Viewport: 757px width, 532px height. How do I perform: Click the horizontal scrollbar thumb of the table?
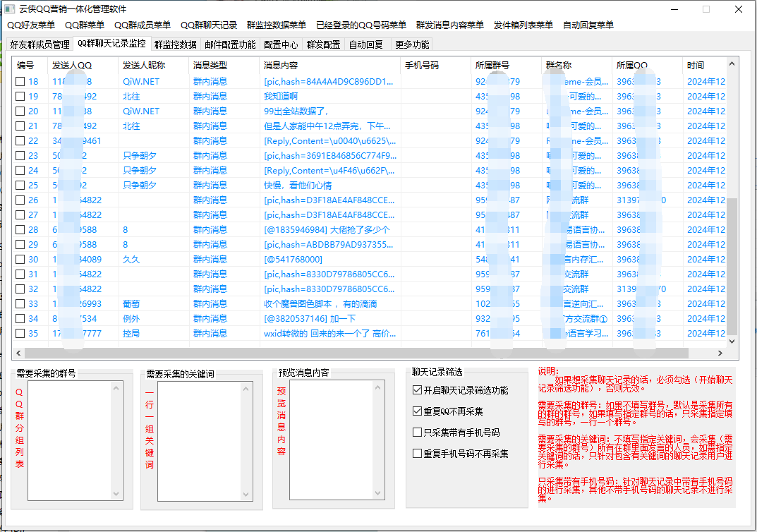coord(356,353)
